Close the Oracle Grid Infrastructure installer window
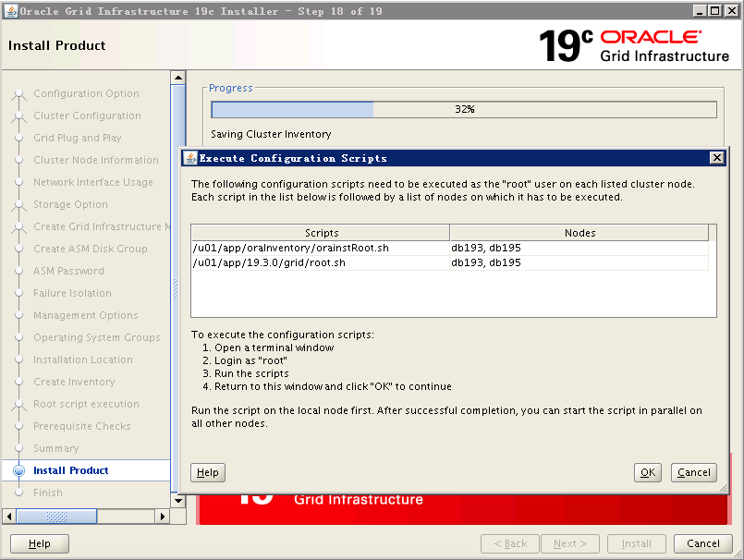 click(x=731, y=10)
